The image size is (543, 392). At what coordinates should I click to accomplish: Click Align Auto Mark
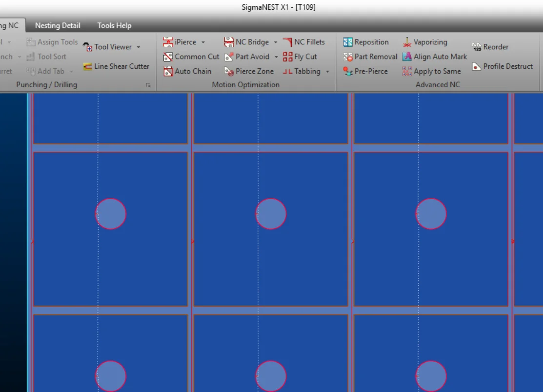(x=435, y=57)
